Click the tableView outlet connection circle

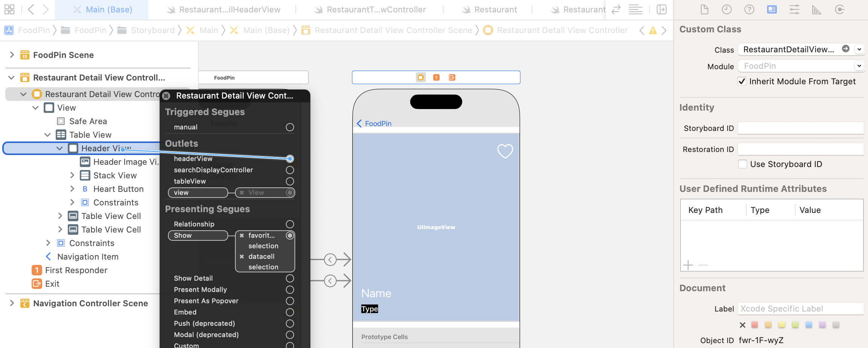[x=290, y=181]
